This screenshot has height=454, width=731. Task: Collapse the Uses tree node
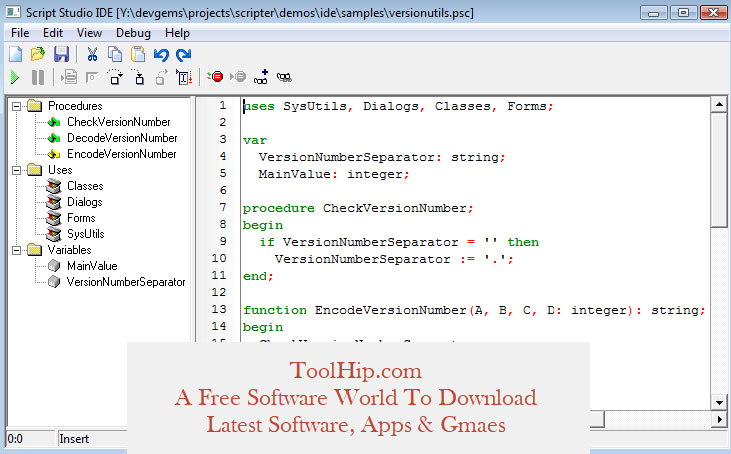click(16, 170)
